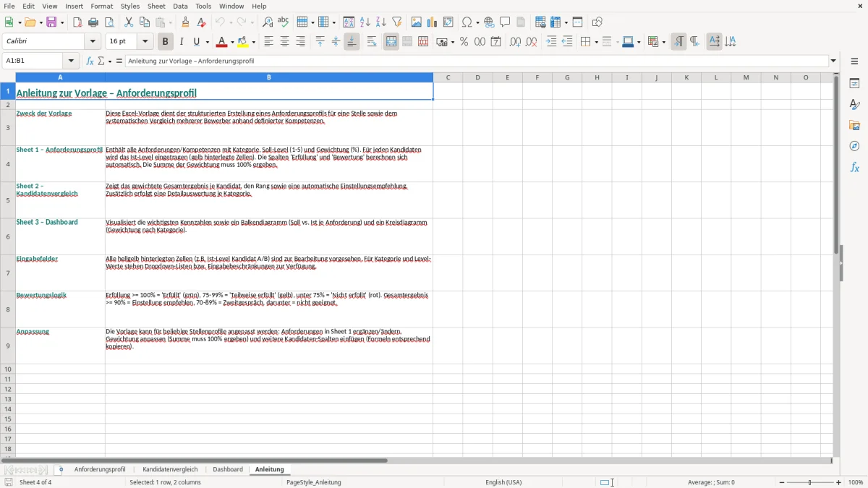
Task: Insert a hyperlink
Action: click(489, 22)
